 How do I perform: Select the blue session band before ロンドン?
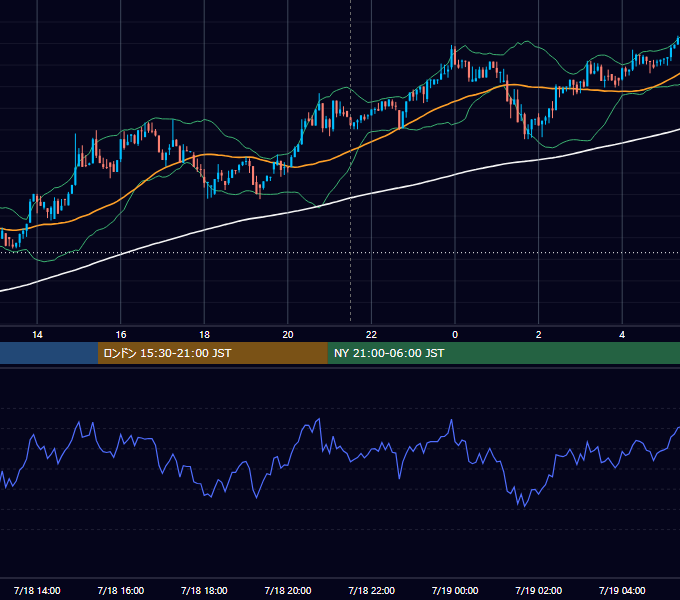[49, 353]
